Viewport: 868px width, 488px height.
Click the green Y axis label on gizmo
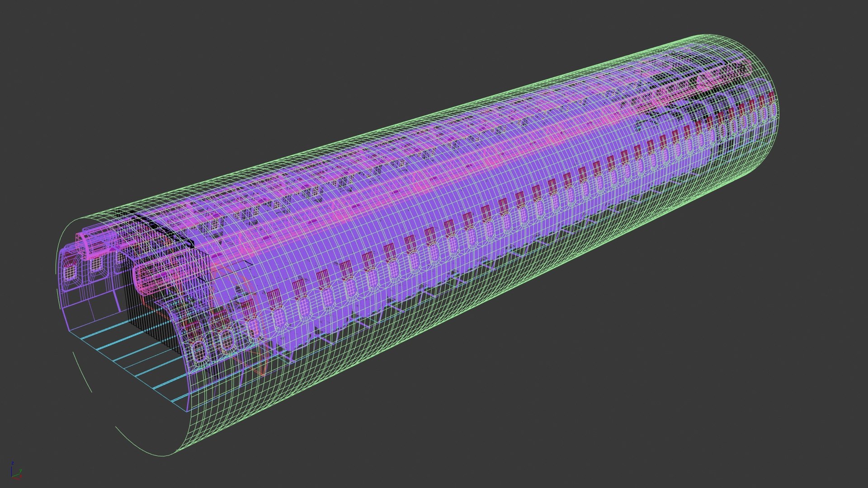tap(20, 470)
